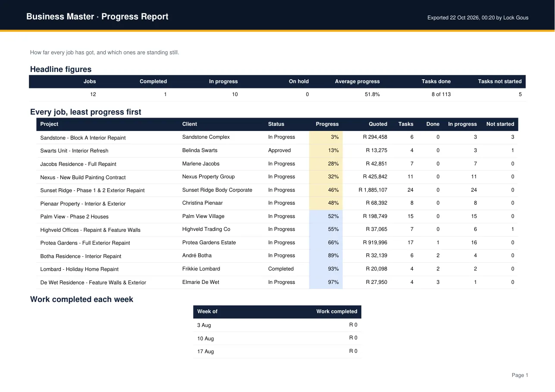Select the 51.8% average progress value
Image resolution: width=555 pixels, height=392 pixels.
pyautogui.click(x=372, y=94)
